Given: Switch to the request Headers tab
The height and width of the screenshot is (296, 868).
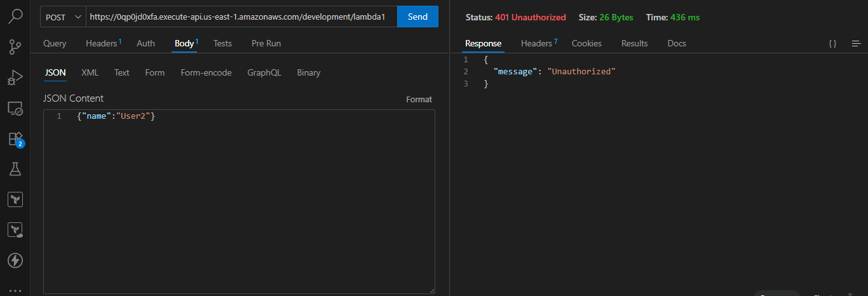Looking at the screenshot, I should [x=103, y=43].
